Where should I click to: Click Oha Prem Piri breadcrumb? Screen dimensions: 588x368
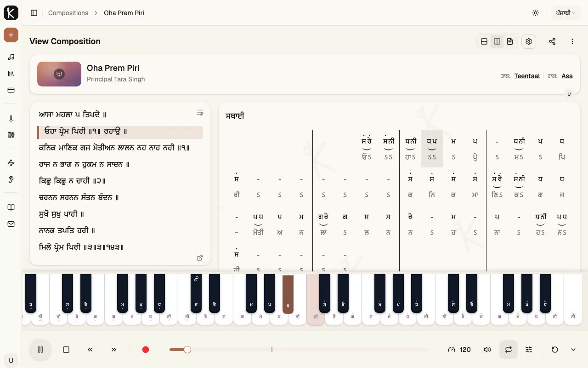click(x=124, y=13)
